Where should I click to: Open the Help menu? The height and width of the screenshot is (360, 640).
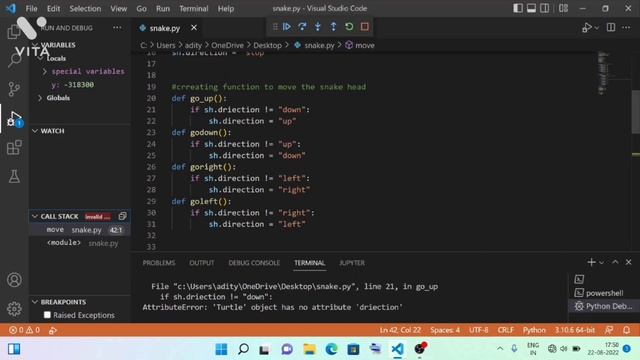225,8
